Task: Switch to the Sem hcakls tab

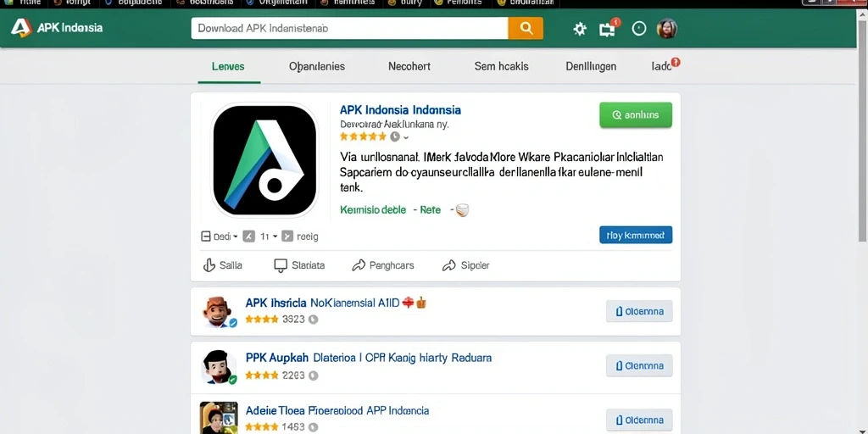Action: pyautogui.click(x=502, y=66)
